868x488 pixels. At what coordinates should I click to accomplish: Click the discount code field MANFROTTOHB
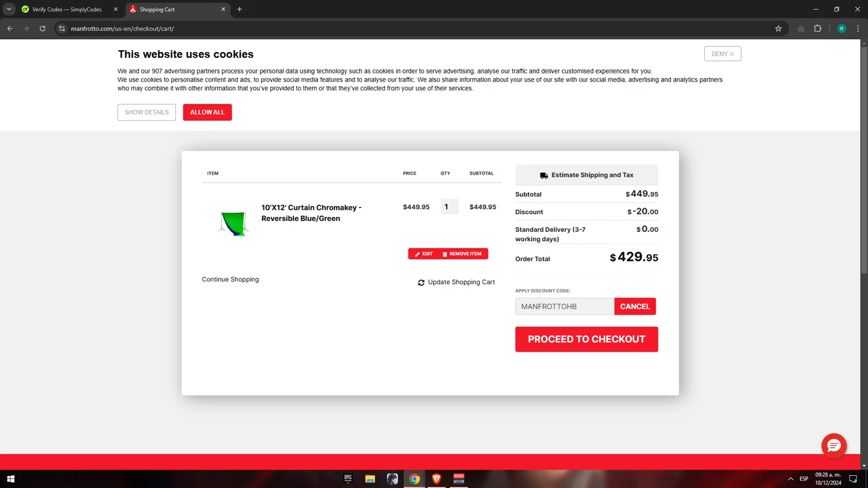[x=564, y=306]
